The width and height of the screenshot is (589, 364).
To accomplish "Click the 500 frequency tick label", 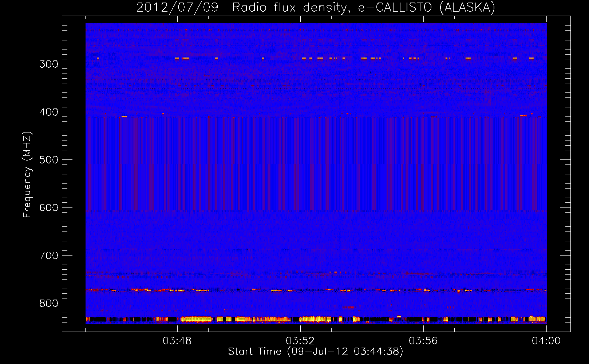I will click(49, 160).
